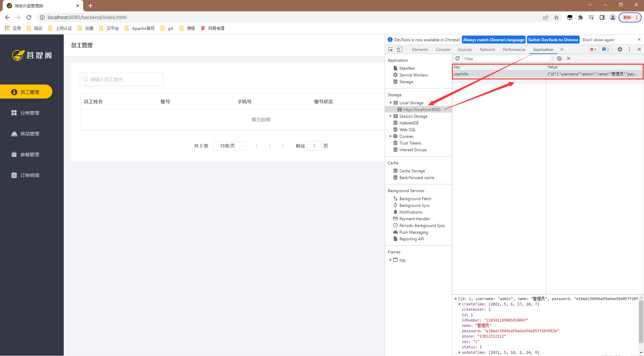
Task: Open the 菜品管理 sidebar menu
Action: point(25,134)
